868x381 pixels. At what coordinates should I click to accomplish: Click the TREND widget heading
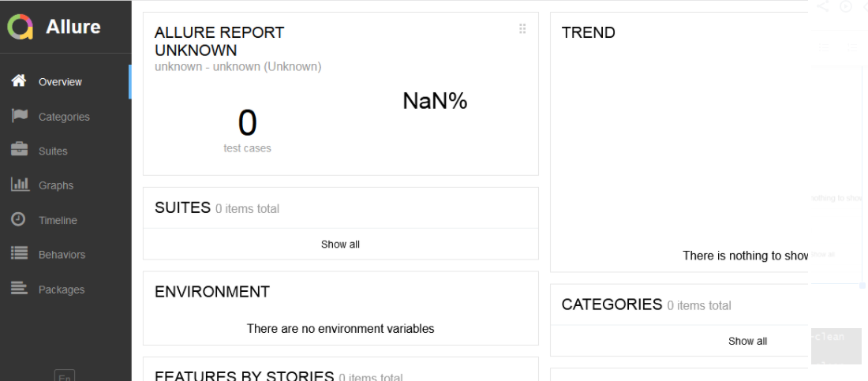click(589, 32)
